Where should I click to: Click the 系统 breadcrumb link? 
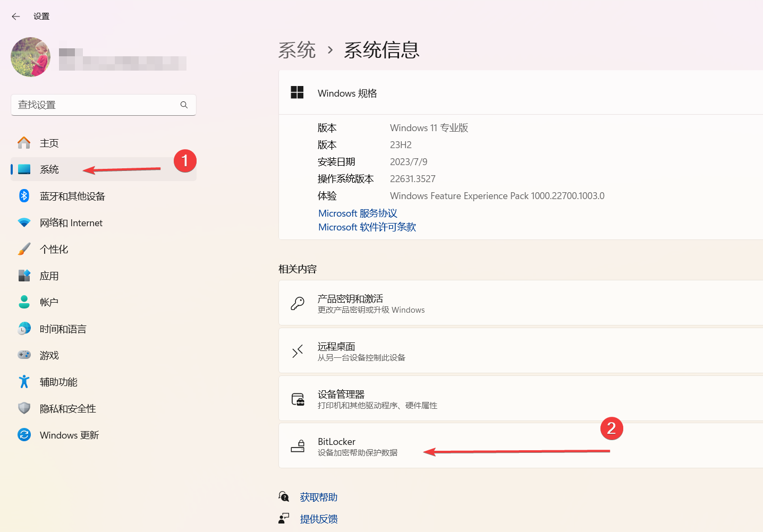coord(297,50)
